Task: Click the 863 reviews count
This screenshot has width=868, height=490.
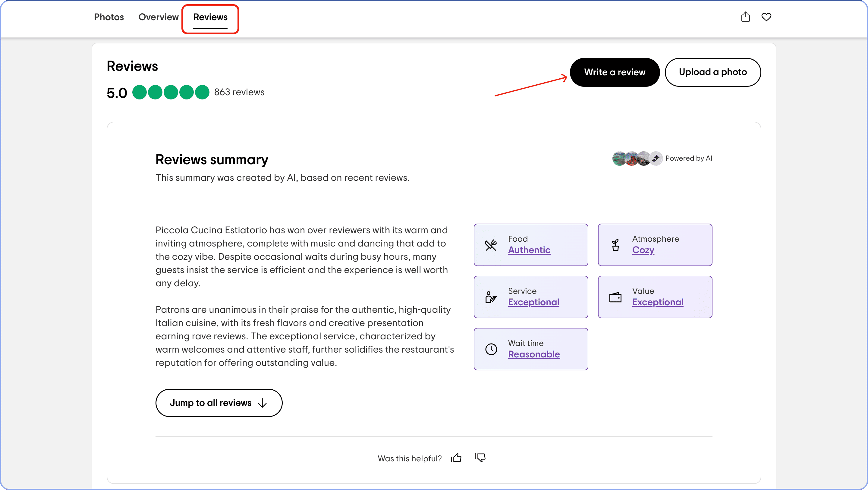Action: click(x=239, y=92)
